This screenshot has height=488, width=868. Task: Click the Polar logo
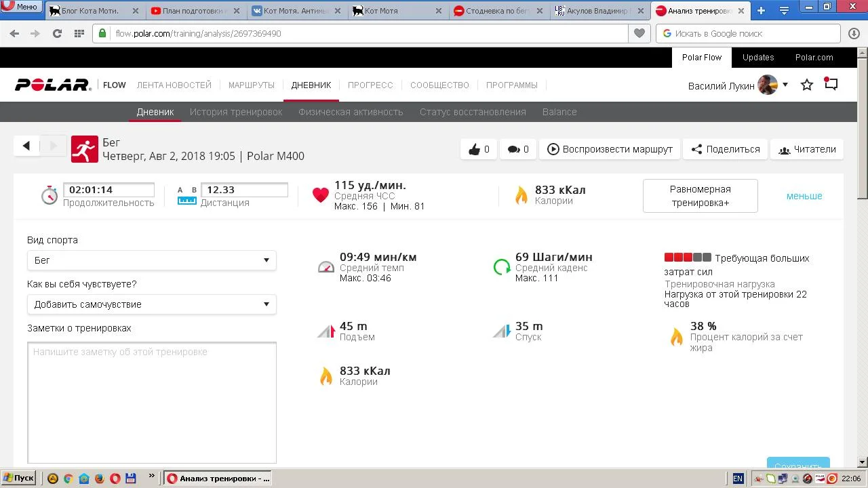pos(53,85)
